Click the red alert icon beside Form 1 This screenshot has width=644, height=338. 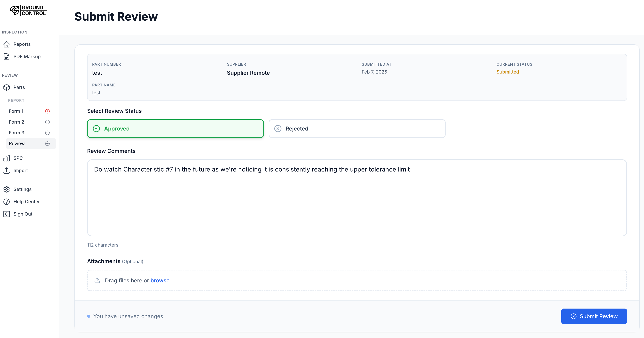(47, 111)
